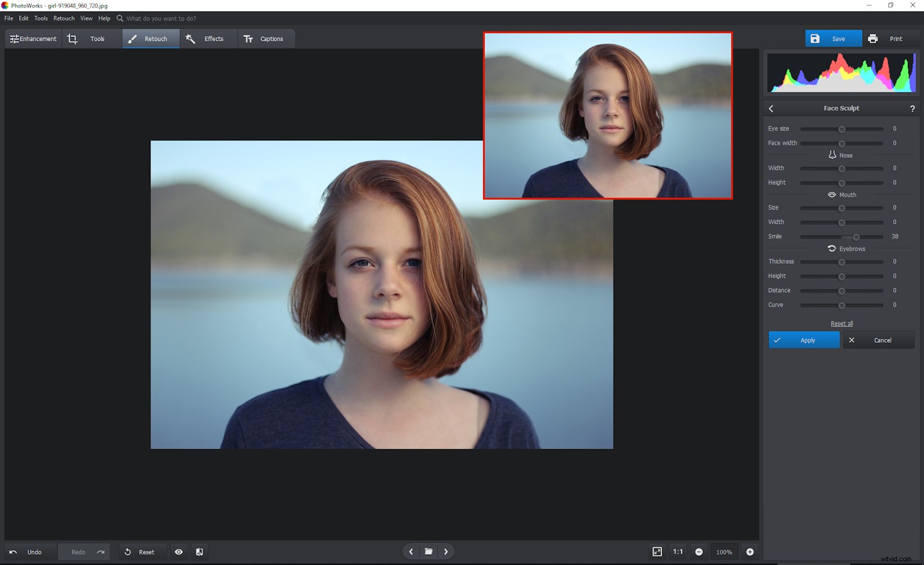The width and height of the screenshot is (924, 565).
Task: Click the previous image arrow
Action: click(x=410, y=551)
